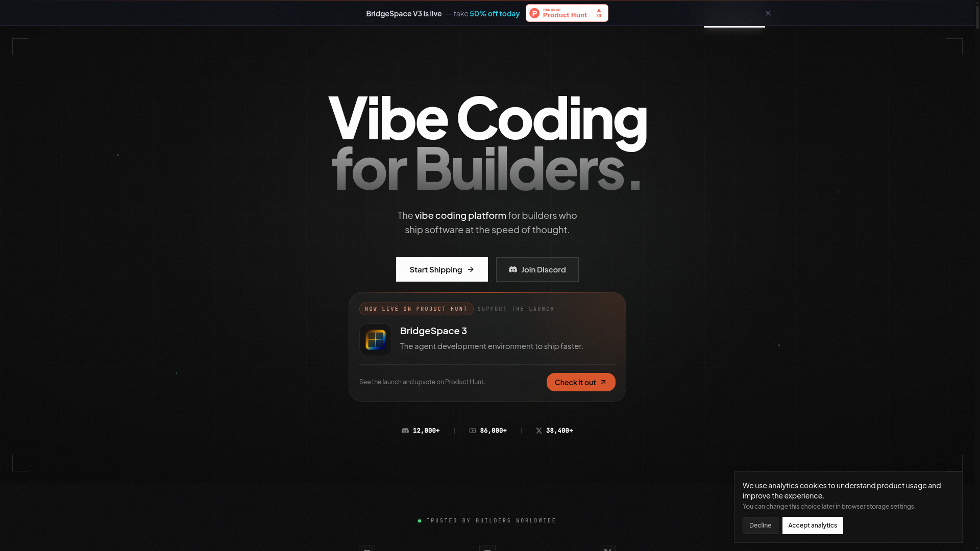Click the Start Shipping button
Viewport: 980px width, 551px height.
(442, 269)
